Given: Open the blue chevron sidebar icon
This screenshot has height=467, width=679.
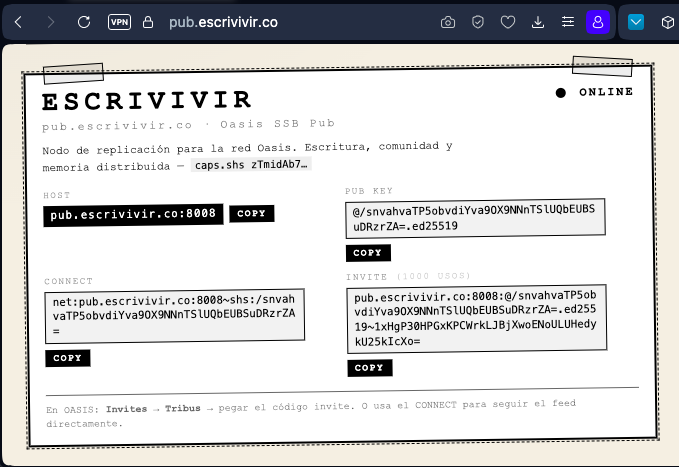Looking at the screenshot, I should tap(636, 22).
